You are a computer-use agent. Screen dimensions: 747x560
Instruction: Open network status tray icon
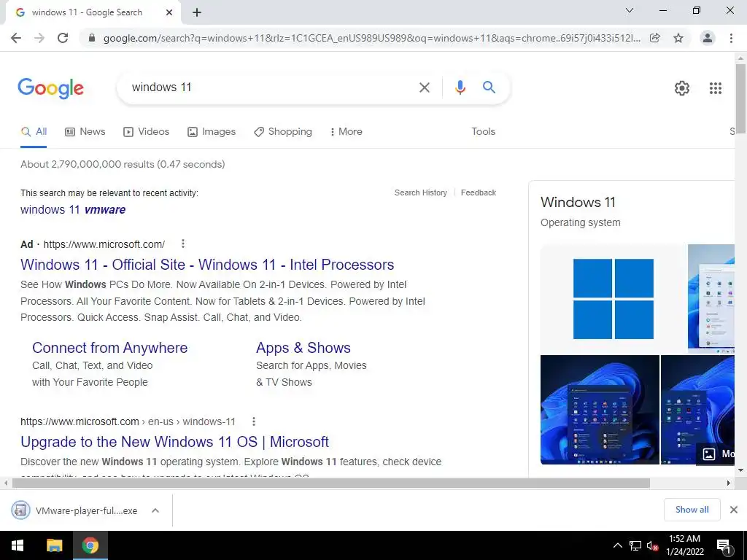click(635, 545)
